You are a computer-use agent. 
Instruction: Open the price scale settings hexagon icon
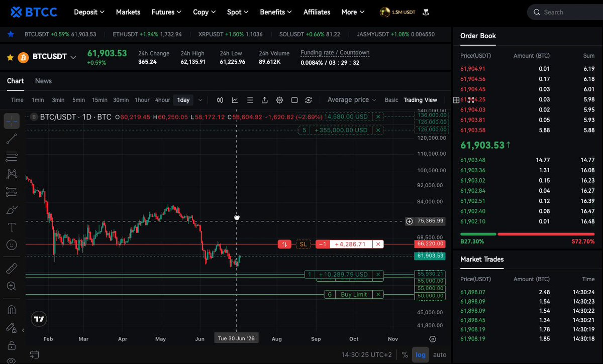tap(433, 339)
